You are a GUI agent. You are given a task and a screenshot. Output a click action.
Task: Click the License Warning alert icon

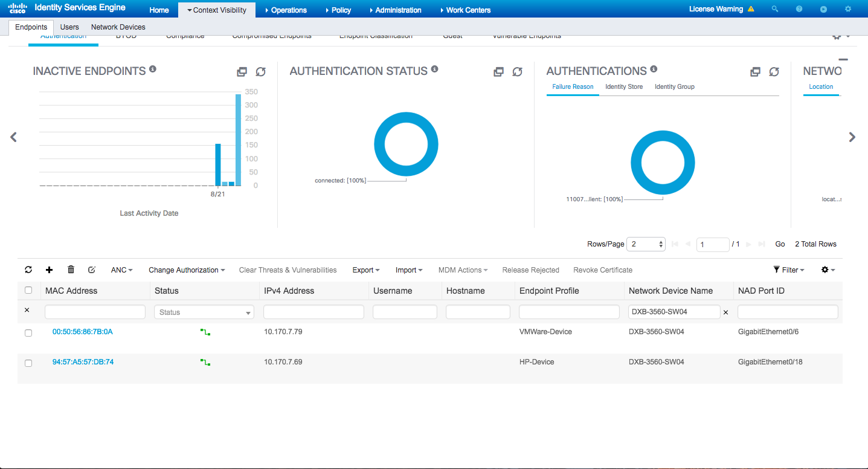[751, 9]
